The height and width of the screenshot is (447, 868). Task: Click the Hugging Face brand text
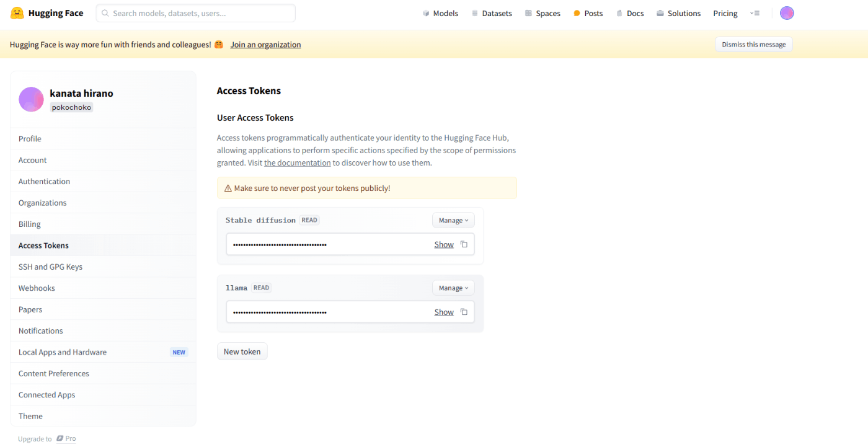(56, 13)
